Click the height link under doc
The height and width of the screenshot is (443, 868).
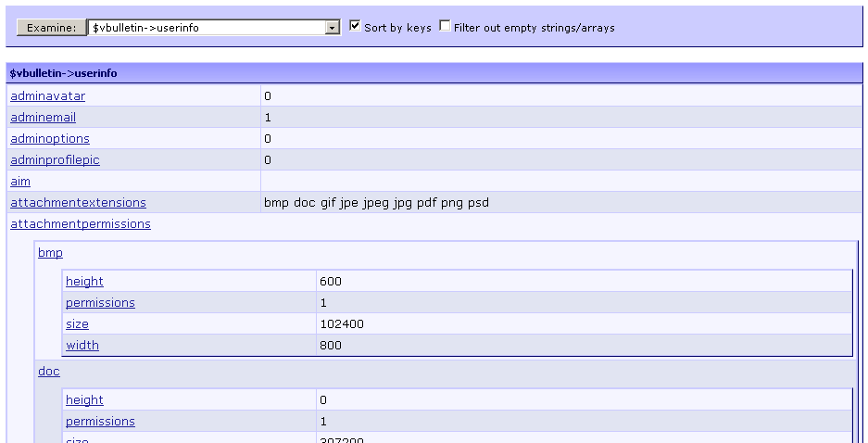point(84,400)
